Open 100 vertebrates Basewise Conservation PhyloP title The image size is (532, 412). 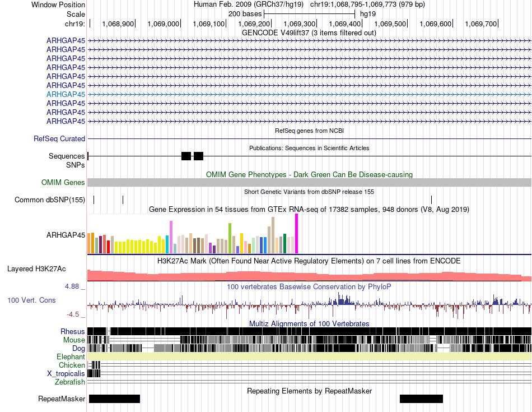(309, 287)
